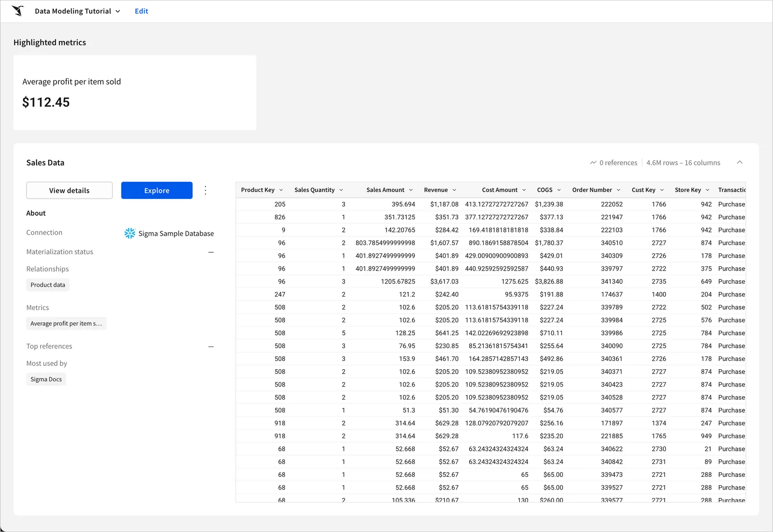The height and width of the screenshot is (532, 773).
Task: Click the blue Explore button
Action: tap(157, 190)
